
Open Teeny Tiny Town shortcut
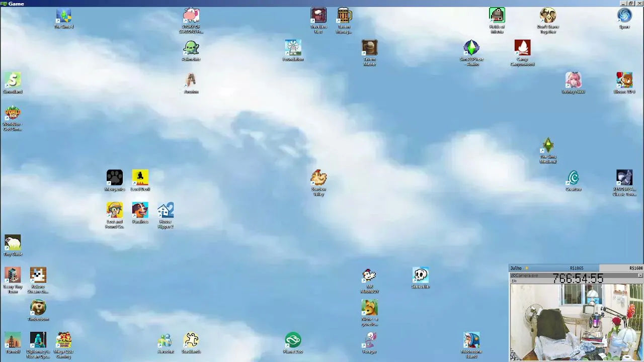[x=13, y=276]
